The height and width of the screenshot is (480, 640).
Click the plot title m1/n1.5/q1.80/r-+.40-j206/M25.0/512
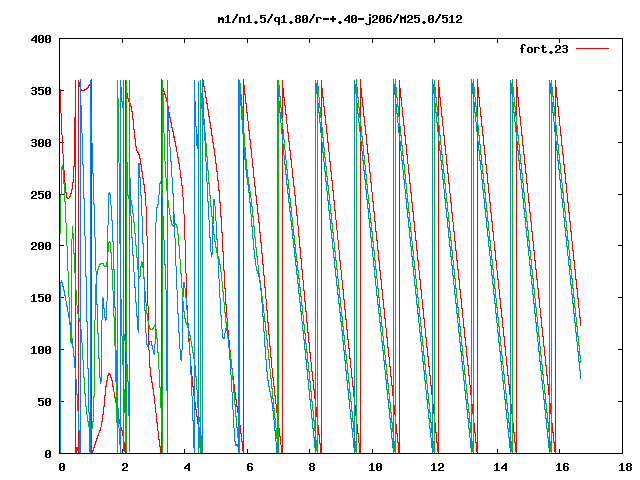click(340, 19)
